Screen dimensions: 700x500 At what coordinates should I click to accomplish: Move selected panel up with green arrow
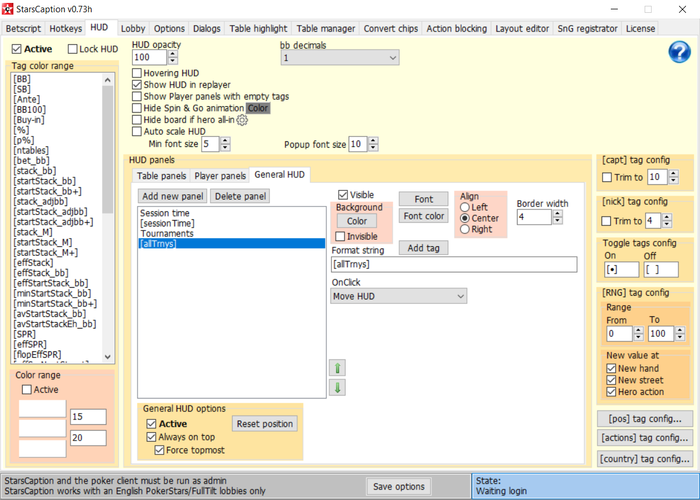[338, 368]
